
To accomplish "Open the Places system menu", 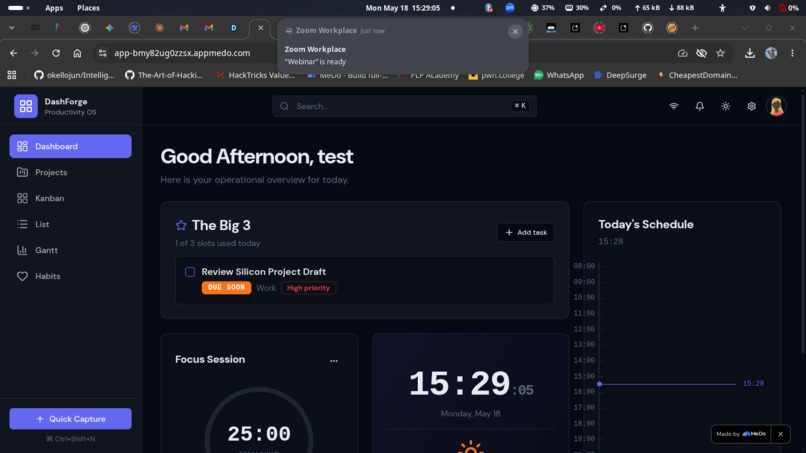I will point(88,8).
